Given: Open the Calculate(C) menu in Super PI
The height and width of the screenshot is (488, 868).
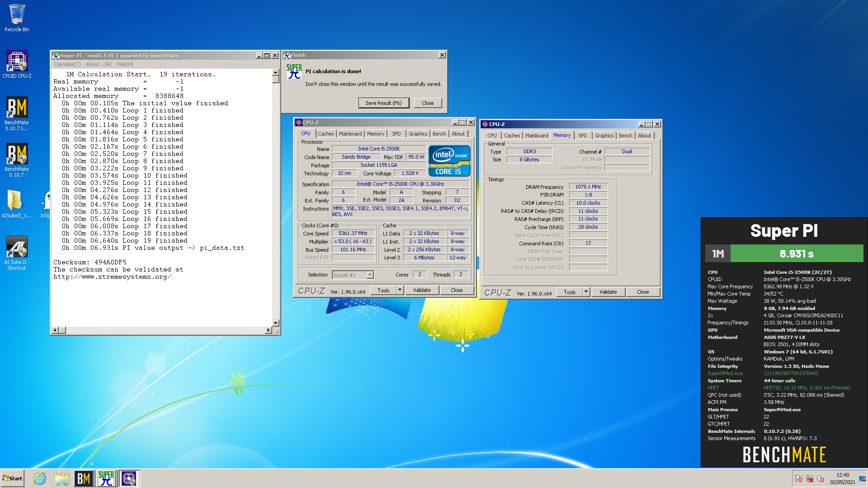Looking at the screenshot, I should (x=67, y=64).
